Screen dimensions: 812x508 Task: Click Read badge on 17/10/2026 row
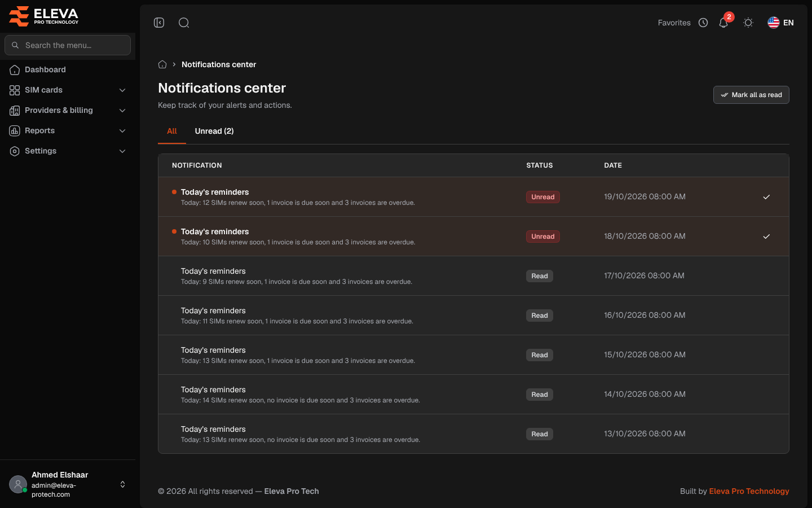pyautogui.click(x=540, y=276)
